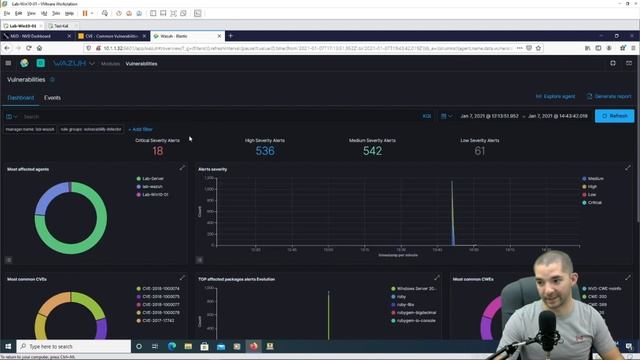The width and height of the screenshot is (640, 360).
Task: Click the rule.groups vulnerability-detector filter
Action: [91, 129]
